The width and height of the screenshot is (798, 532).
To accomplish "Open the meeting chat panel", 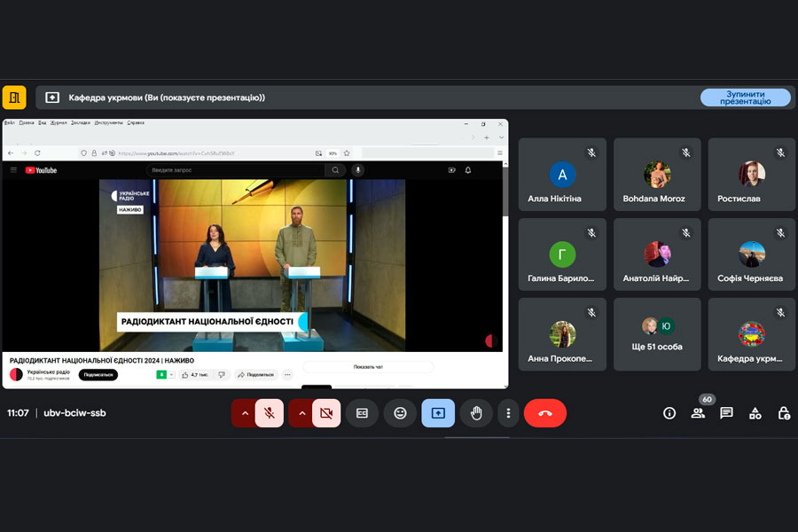I will pos(726,413).
